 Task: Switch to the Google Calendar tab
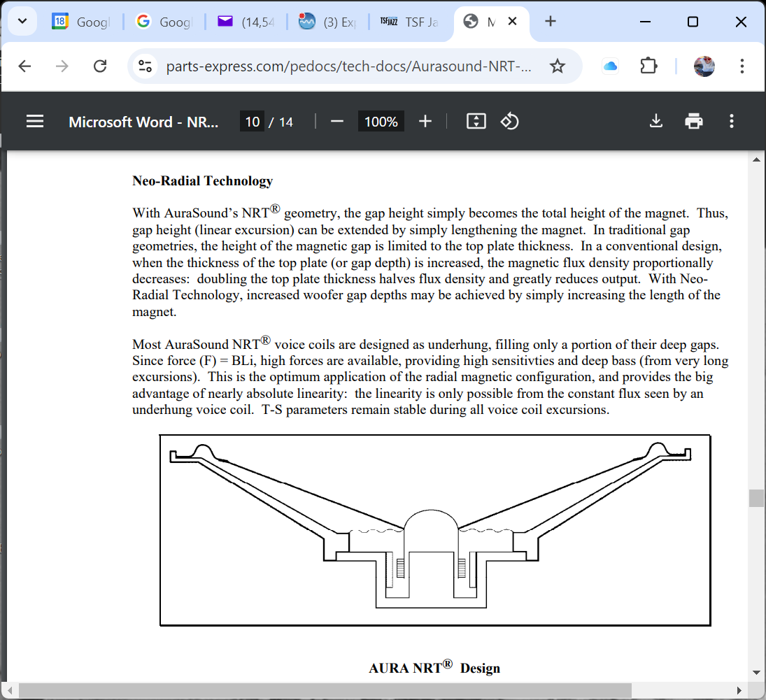click(x=81, y=22)
